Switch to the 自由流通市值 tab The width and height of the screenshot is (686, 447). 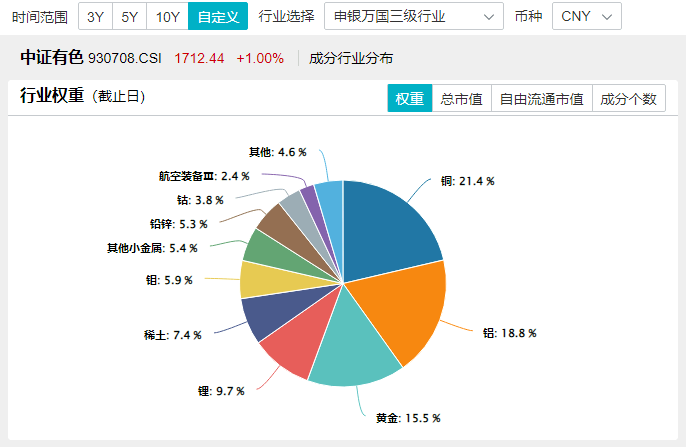coord(541,99)
